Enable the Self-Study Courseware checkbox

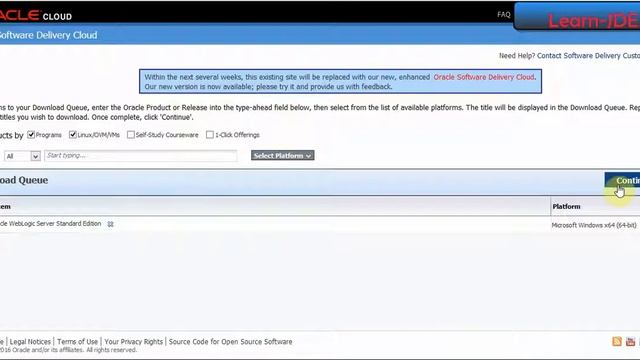pyautogui.click(x=131, y=134)
